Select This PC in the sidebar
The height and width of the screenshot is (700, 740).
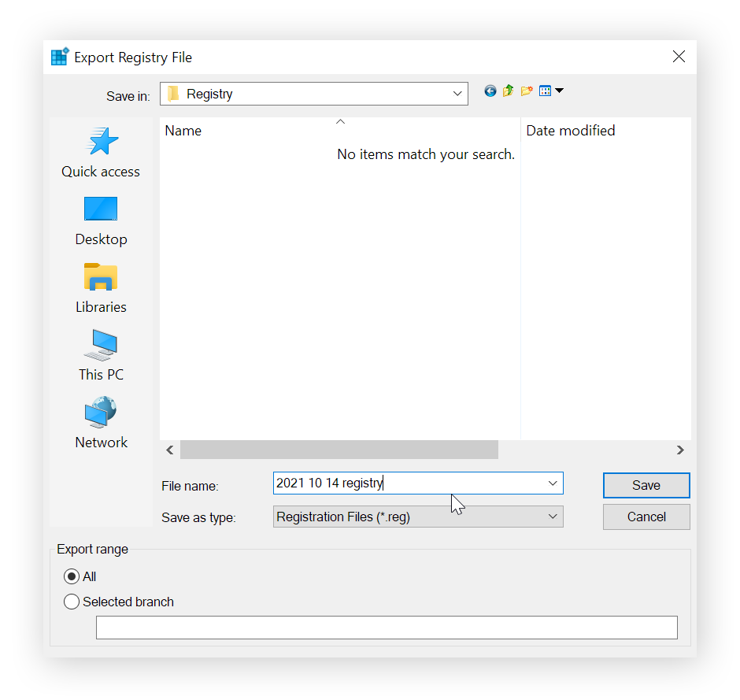point(100,356)
